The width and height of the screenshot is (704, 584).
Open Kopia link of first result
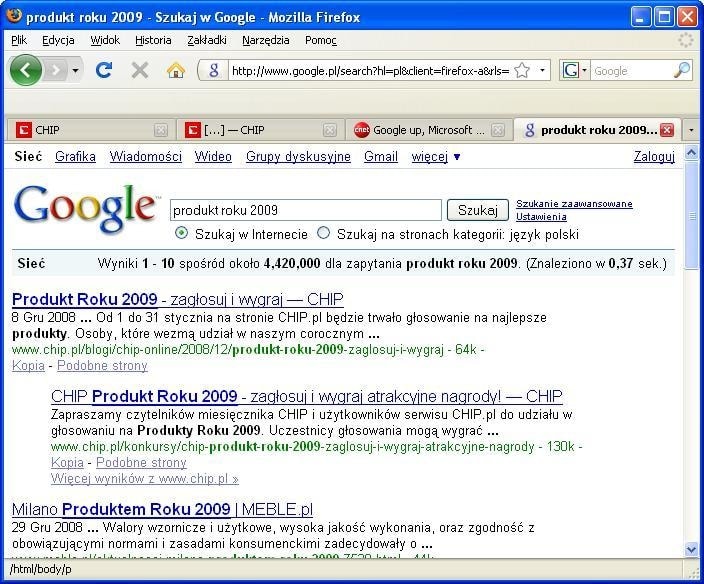pyautogui.click(x=28, y=366)
